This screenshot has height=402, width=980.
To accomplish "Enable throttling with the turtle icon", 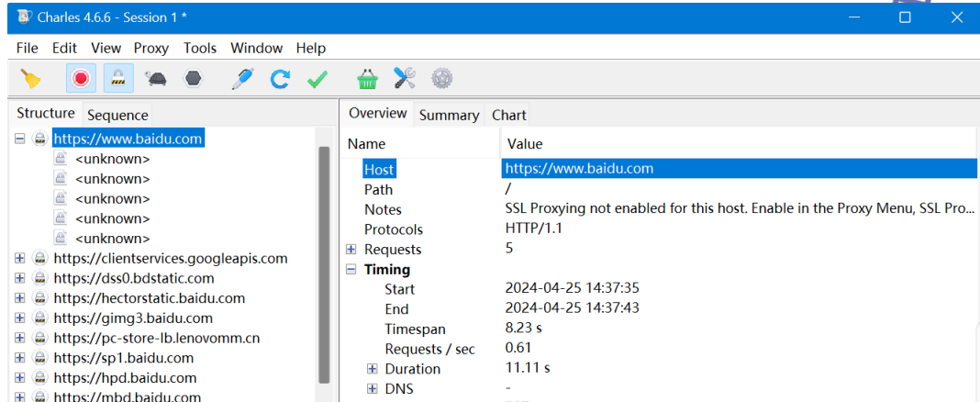I will click(156, 78).
